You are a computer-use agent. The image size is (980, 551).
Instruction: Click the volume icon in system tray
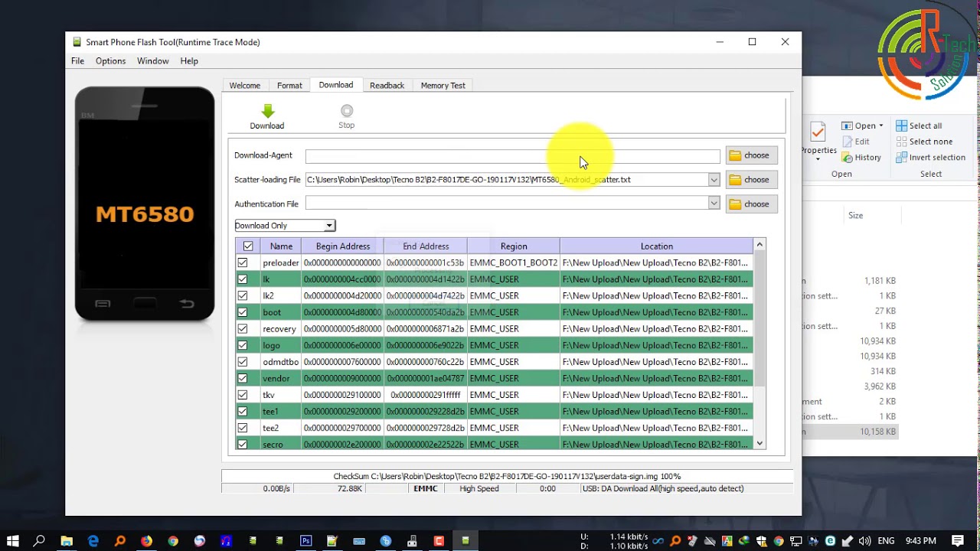pos(864,541)
